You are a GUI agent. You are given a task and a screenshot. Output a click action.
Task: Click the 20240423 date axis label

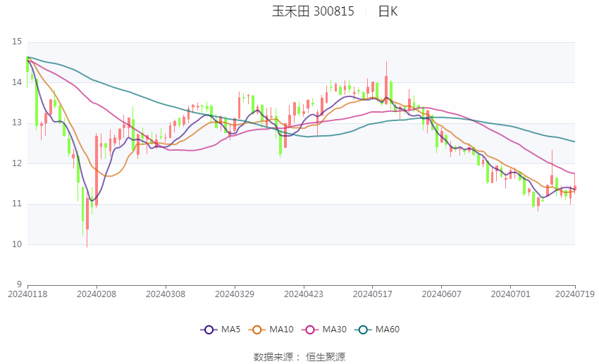(304, 294)
